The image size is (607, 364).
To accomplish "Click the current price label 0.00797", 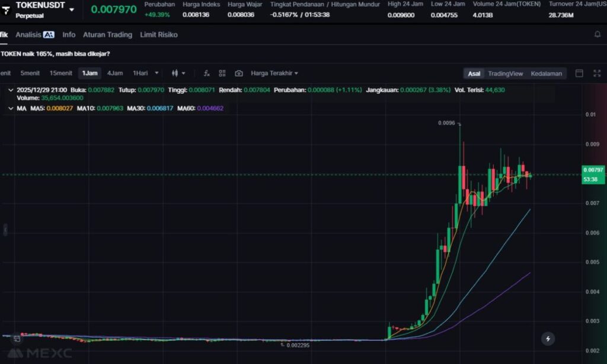I will (593, 170).
